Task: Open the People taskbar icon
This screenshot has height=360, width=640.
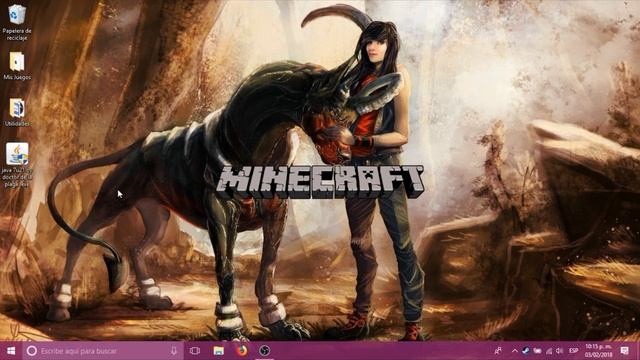Action: click(x=498, y=351)
